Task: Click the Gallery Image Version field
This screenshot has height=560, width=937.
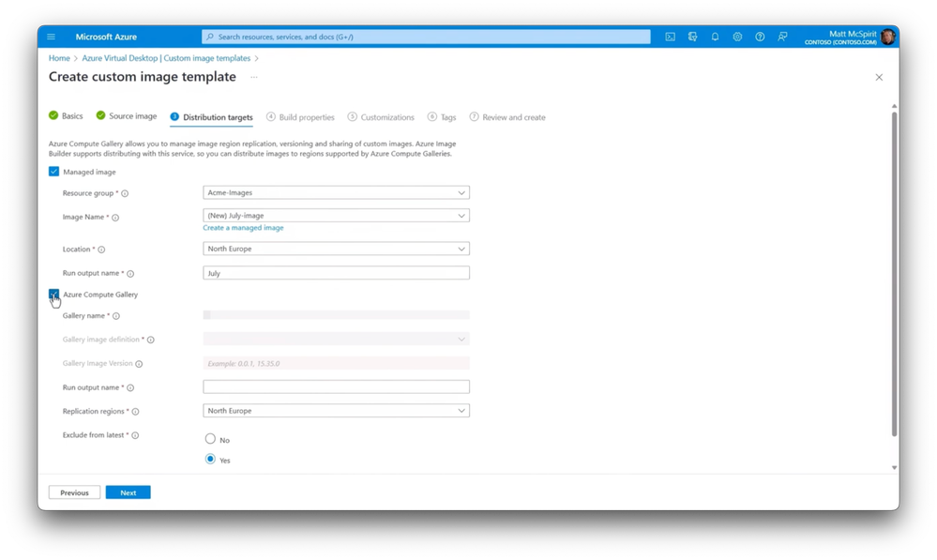Action: coord(336,363)
